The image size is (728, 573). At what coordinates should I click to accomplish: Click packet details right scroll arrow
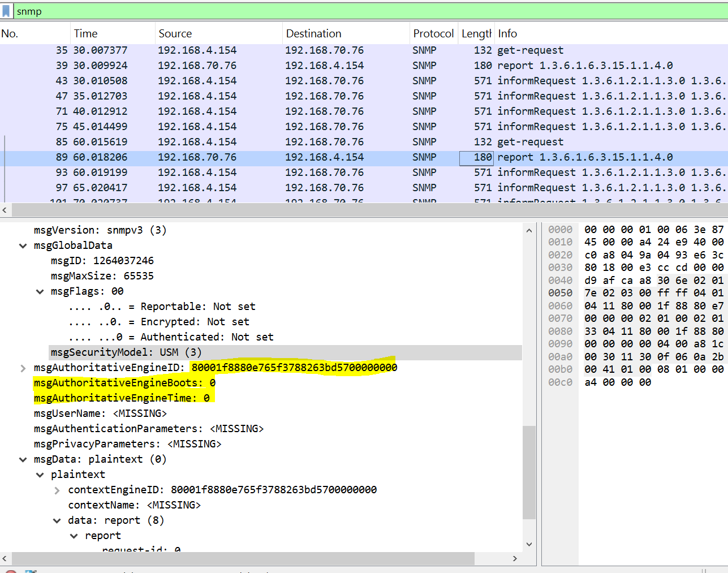(x=514, y=558)
